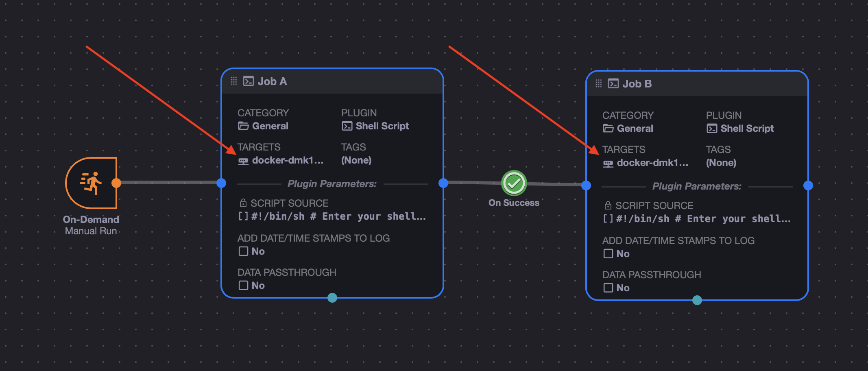Toggle date/time stamps checkbox in Job A
The image size is (868, 371).
point(243,251)
